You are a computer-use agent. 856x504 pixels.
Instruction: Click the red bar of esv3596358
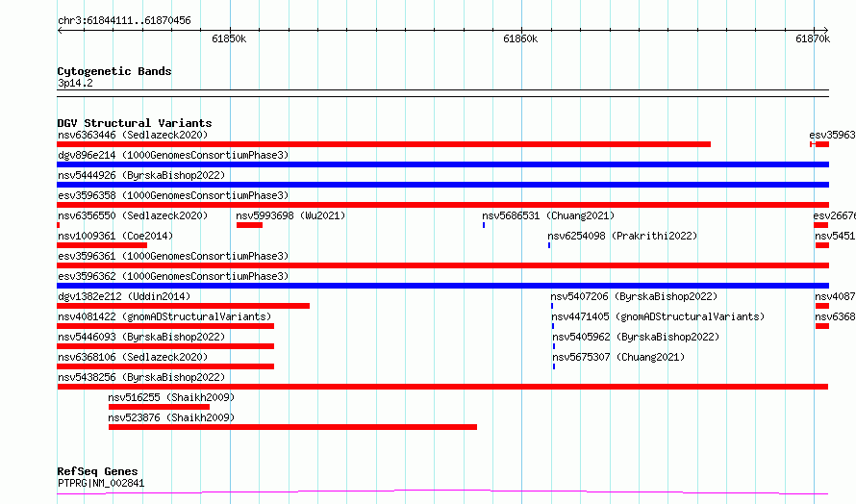pos(442,205)
